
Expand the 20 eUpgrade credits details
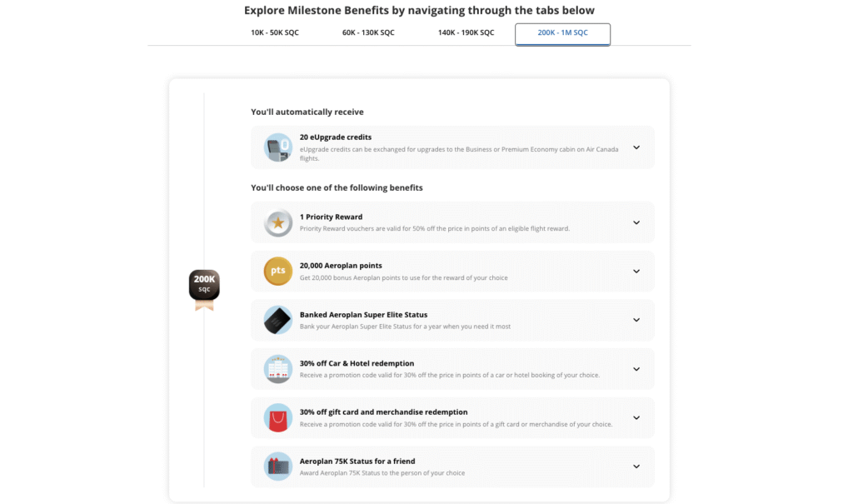click(636, 147)
